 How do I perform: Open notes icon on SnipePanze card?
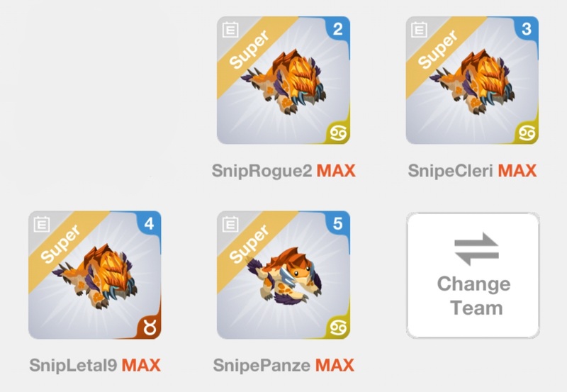tap(230, 224)
